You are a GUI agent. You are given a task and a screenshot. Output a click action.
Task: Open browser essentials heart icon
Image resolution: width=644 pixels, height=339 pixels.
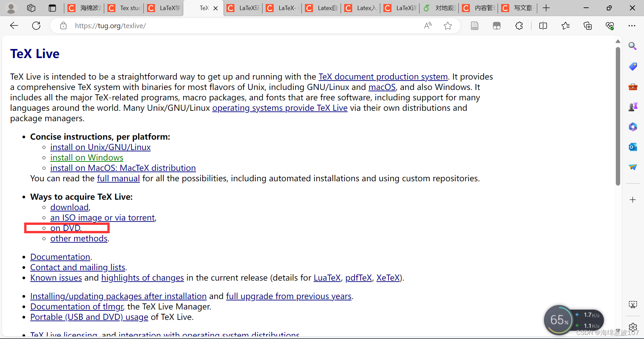pos(610,26)
